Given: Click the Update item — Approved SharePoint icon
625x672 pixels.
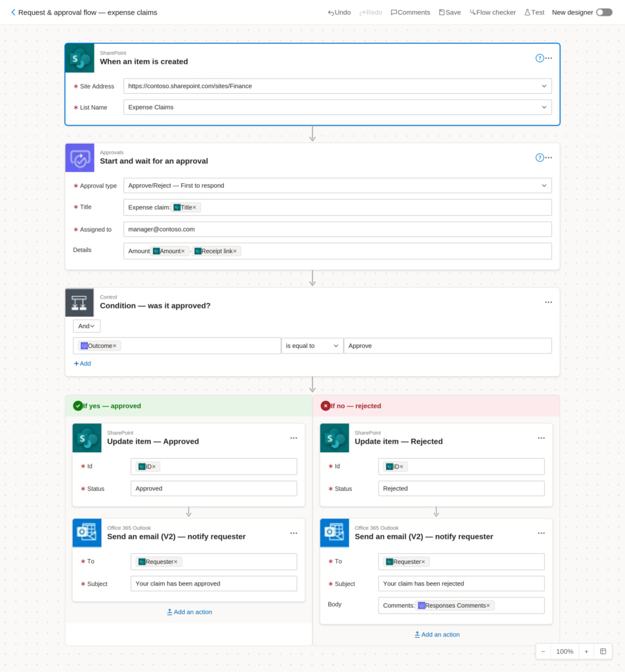Looking at the screenshot, I should (87, 438).
